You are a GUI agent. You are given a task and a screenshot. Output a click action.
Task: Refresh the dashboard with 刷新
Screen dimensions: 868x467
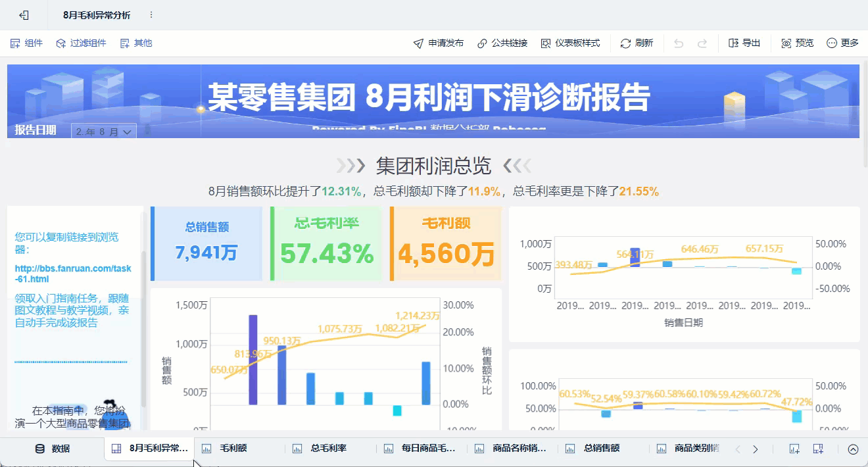pos(637,43)
